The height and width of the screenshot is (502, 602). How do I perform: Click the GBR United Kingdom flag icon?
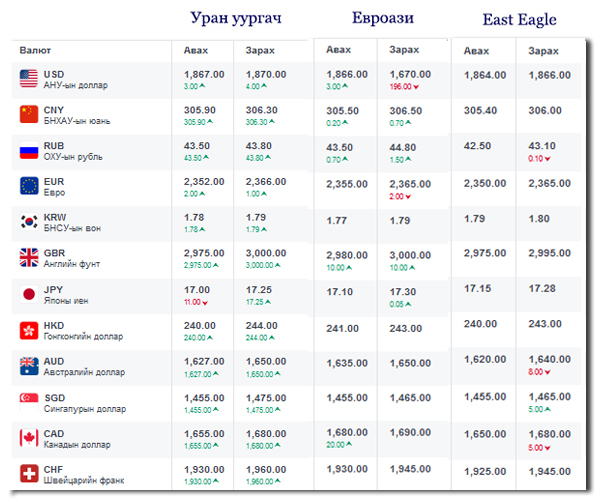click(29, 258)
